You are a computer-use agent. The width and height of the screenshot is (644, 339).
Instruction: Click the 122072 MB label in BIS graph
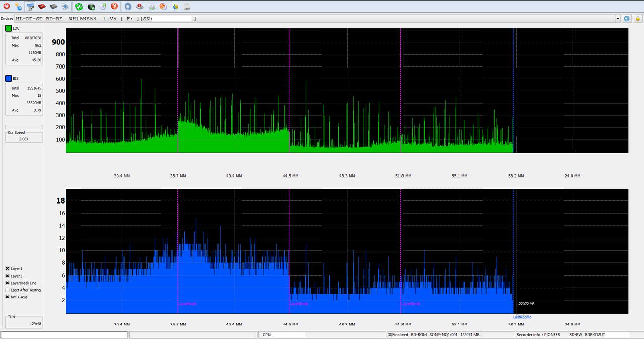[x=526, y=304]
